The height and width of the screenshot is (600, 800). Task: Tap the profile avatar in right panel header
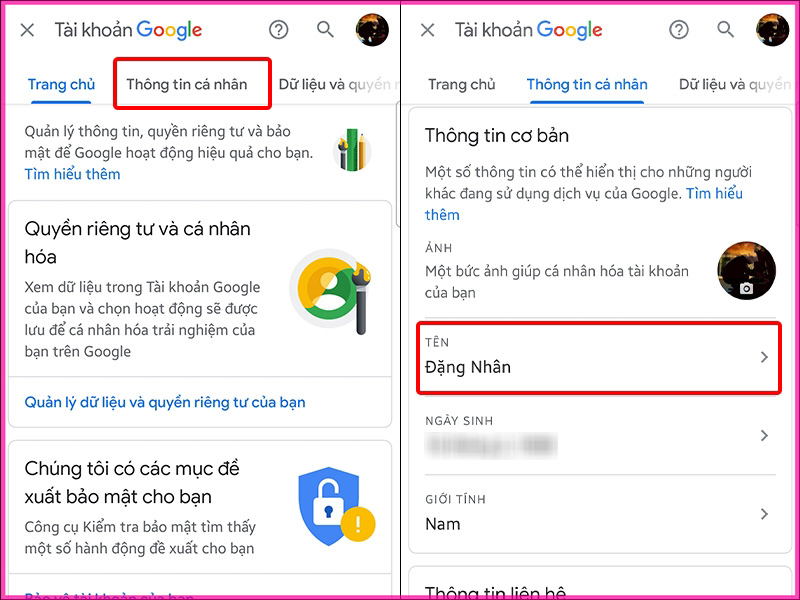(772, 30)
